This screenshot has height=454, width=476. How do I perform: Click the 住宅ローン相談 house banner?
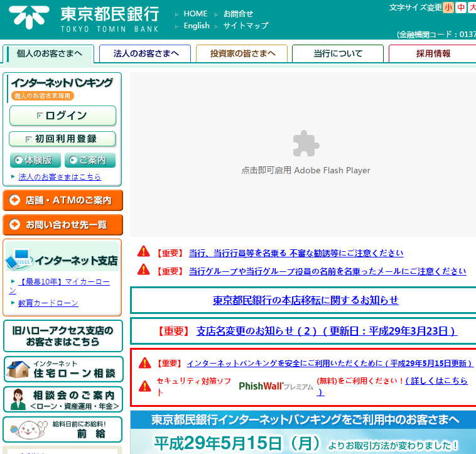click(x=63, y=369)
